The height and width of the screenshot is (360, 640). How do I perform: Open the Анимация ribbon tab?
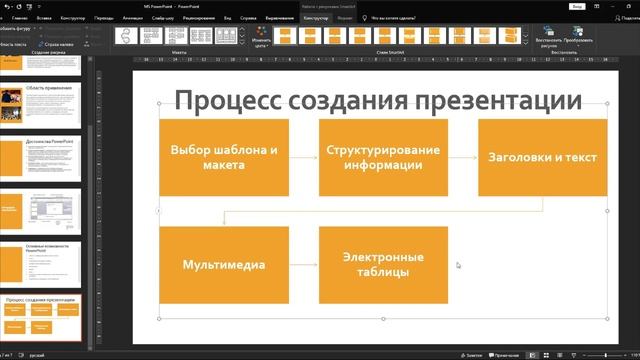pos(133,18)
